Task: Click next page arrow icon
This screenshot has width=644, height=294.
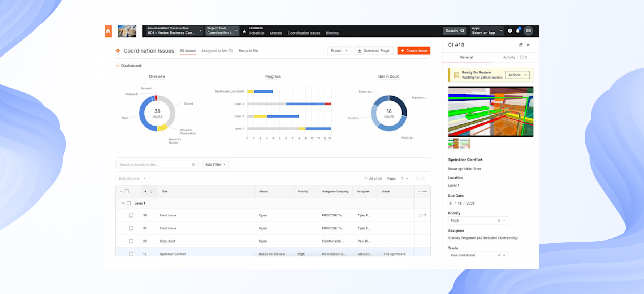Action: (x=424, y=178)
